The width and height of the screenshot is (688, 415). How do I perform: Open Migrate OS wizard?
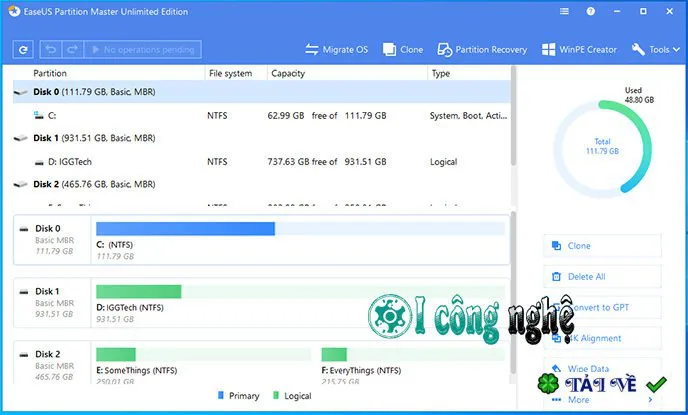click(337, 50)
